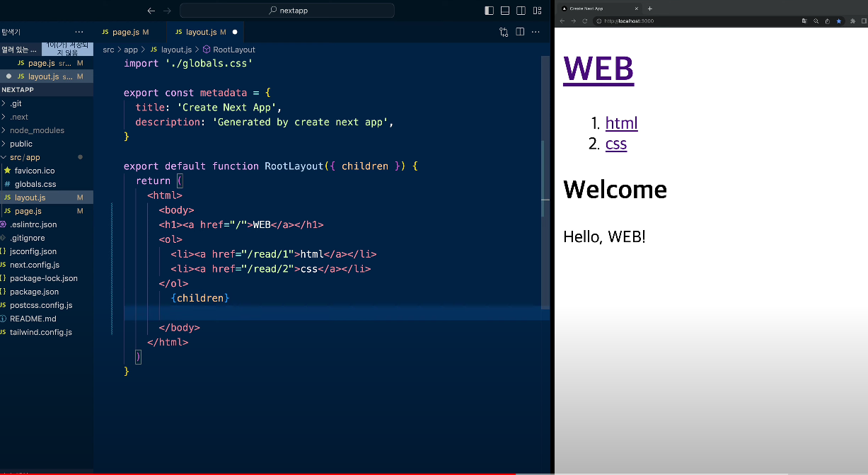The height and width of the screenshot is (475, 868).
Task: Open globals.css in the file tree
Action: point(47,184)
